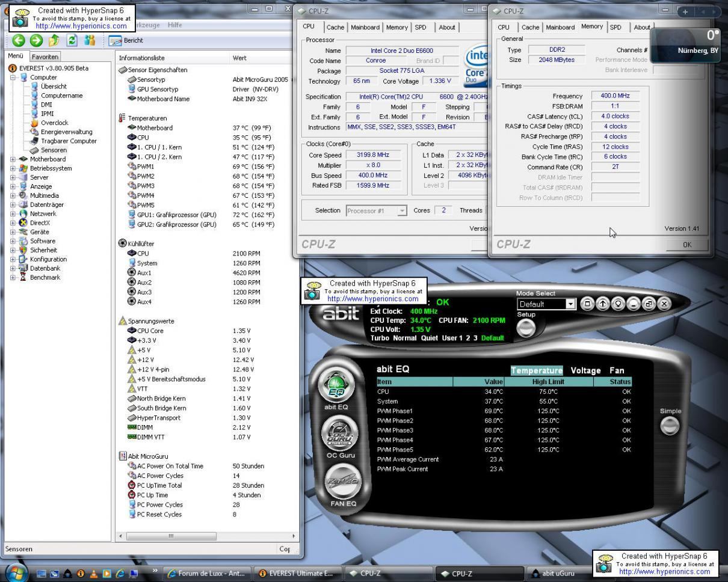Viewport: 728px width, 582px height.
Task: Open the SPD tab in right CPU-Z
Action: point(615,27)
